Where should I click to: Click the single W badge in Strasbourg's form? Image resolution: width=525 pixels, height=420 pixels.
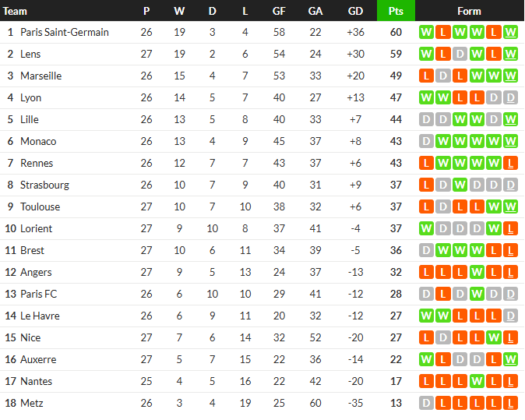point(460,185)
